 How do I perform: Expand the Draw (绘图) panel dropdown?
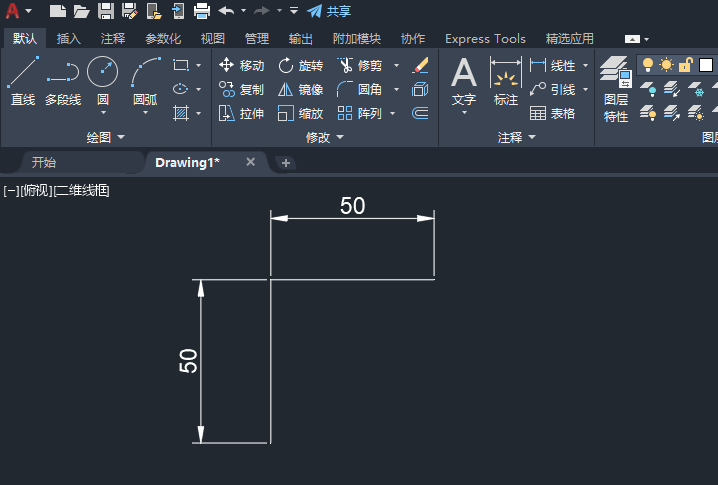106,137
